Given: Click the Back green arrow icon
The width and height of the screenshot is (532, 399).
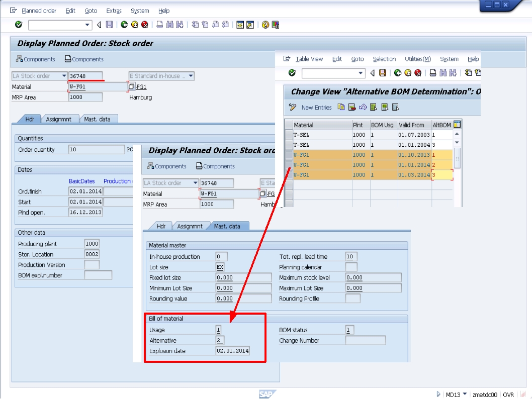Looking at the screenshot, I should click(x=124, y=24).
